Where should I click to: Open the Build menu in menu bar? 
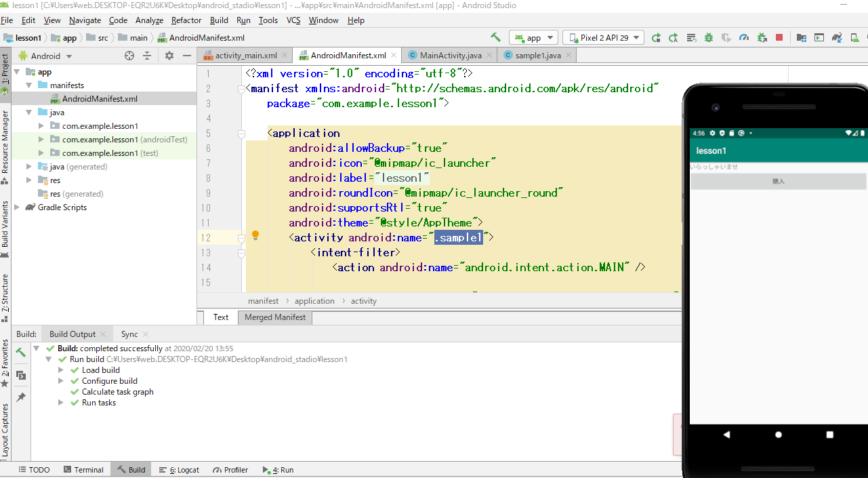click(219, 20)
